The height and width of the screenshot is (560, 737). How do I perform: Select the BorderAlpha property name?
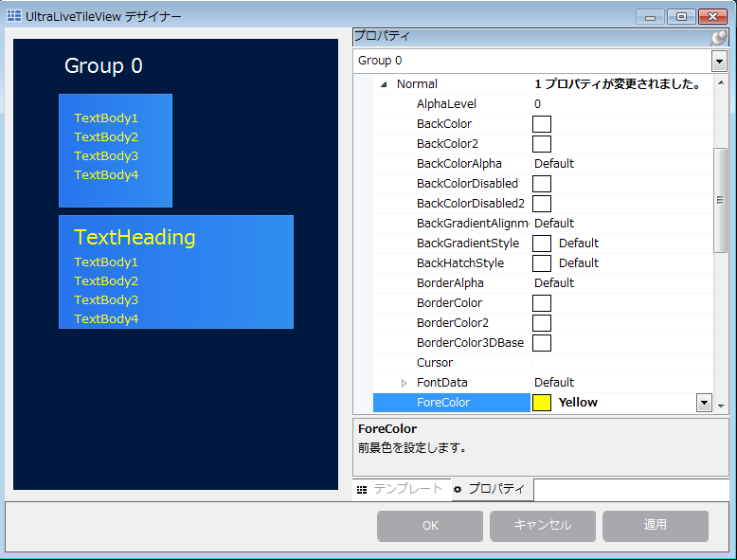(x=450, y=283)
